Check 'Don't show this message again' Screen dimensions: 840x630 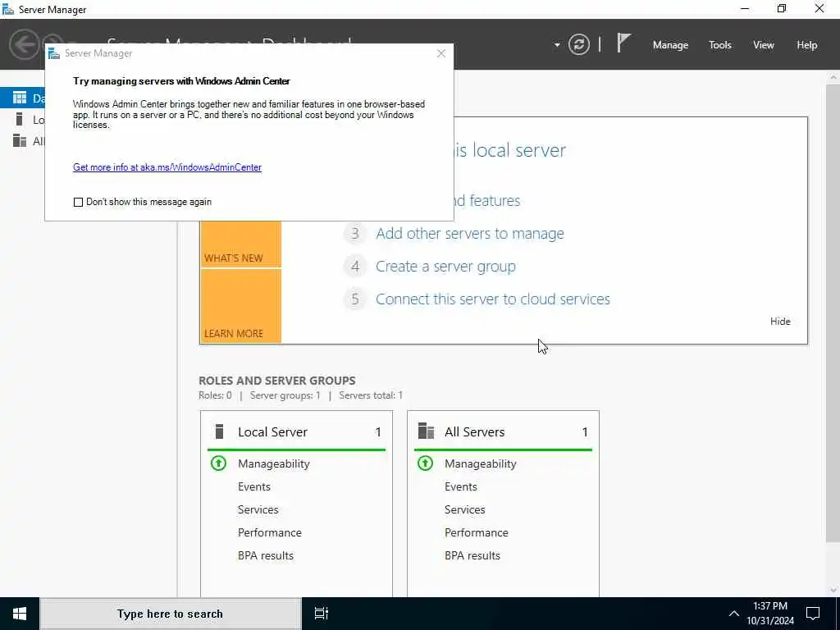click(x=78, y=202)
